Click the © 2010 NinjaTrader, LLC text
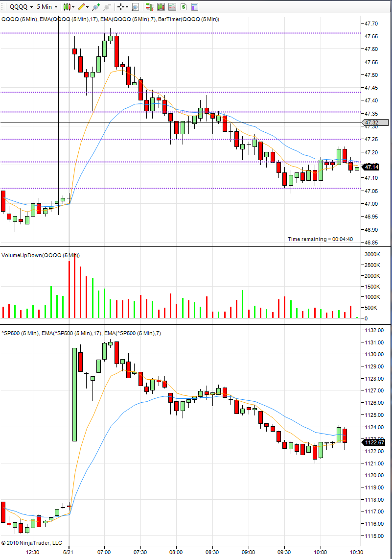This screenshot has height=559, width=392. click(32, 543)
